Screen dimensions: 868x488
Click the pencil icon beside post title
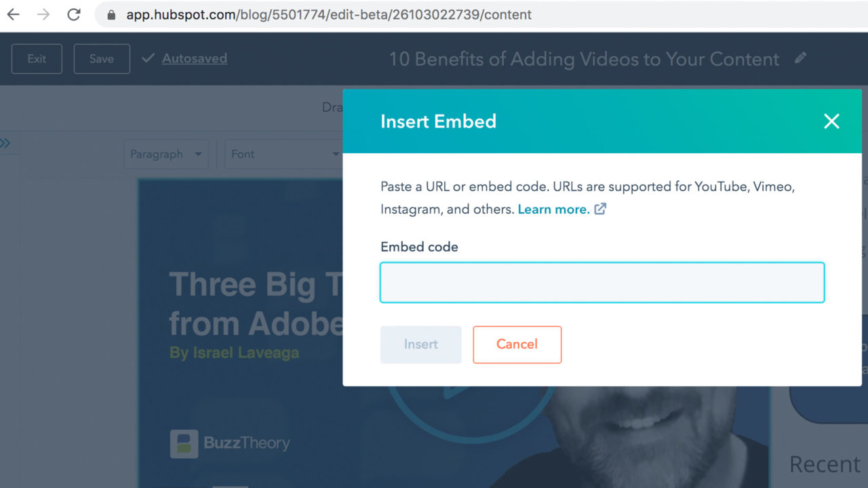(801, 58)
